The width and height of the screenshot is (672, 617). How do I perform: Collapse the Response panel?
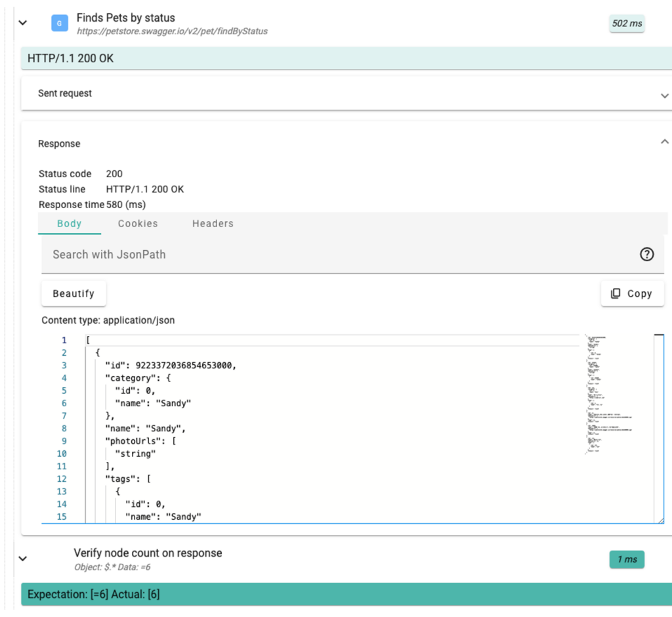[x=664, y=142]
